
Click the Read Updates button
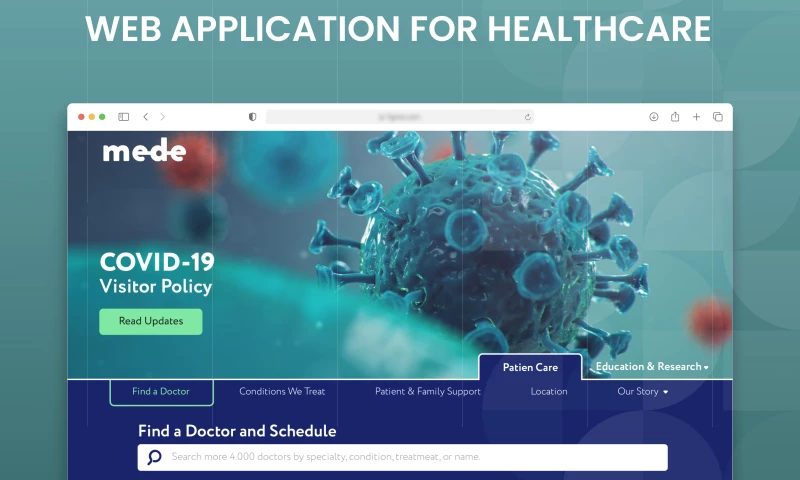151,321
